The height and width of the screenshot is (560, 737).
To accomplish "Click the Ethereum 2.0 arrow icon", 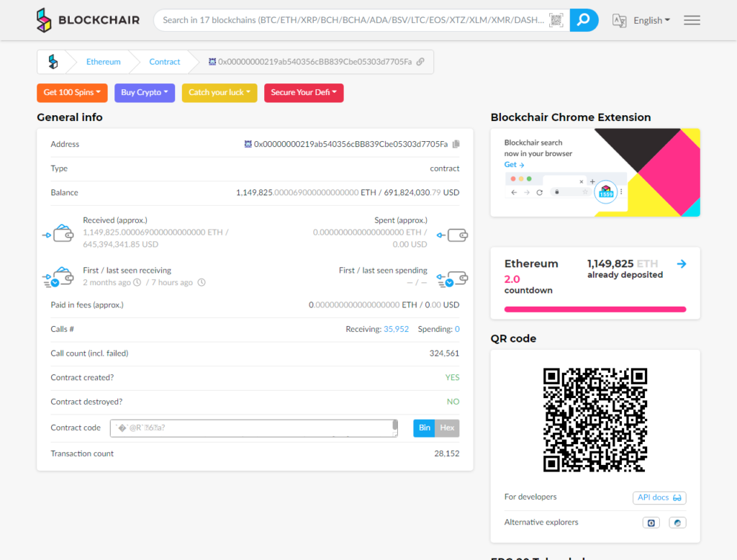I will tap(682, 263).
